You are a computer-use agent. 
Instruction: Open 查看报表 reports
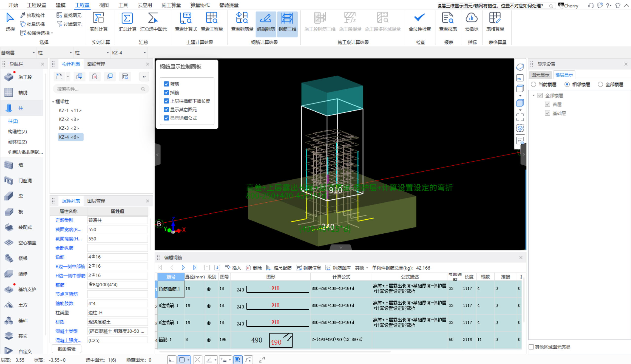(x=448, y=22)
